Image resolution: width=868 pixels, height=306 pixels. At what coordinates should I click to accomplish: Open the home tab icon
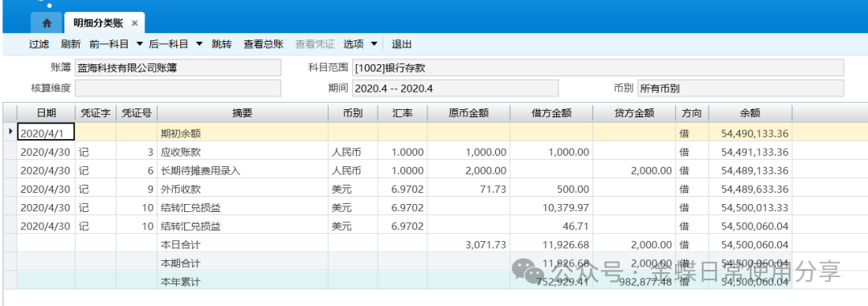coord(47,23)
